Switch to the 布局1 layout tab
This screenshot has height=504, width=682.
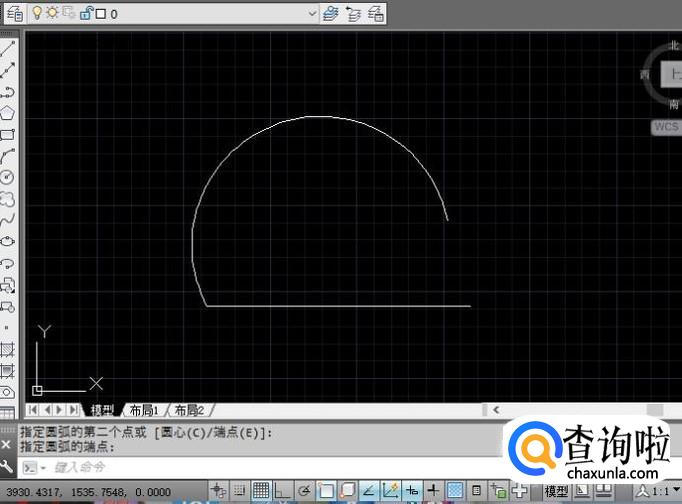143,410
